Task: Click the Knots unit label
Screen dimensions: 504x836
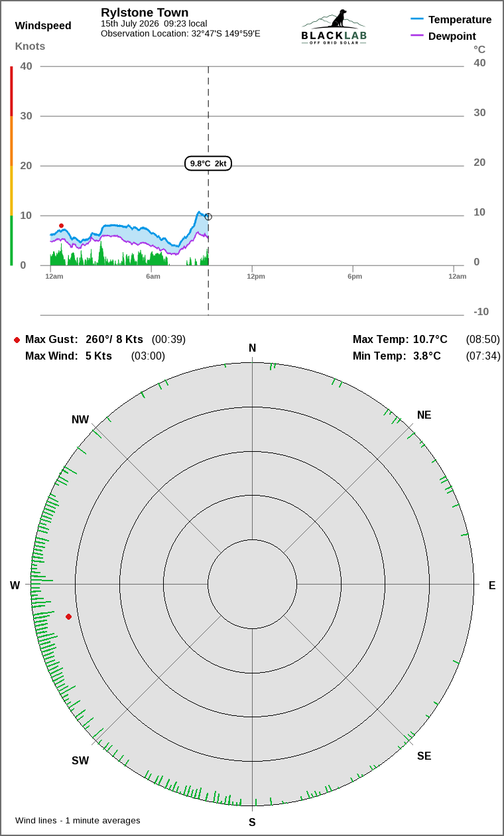Action: coord(30,46)
